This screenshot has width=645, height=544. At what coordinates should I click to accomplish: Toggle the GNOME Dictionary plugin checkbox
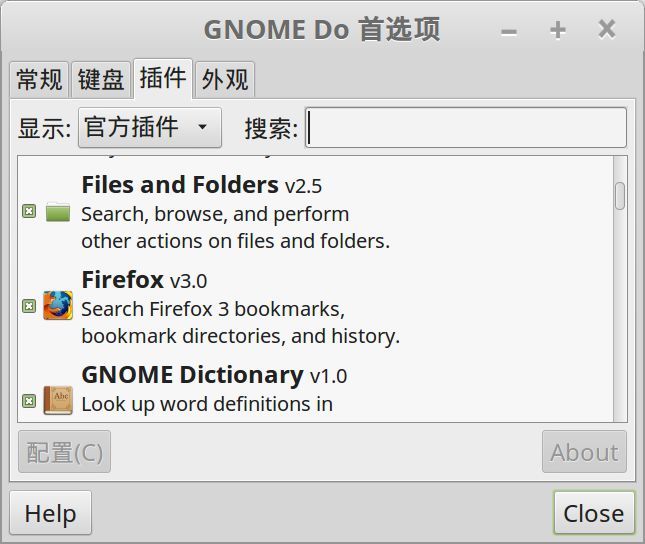coord(29,401)
